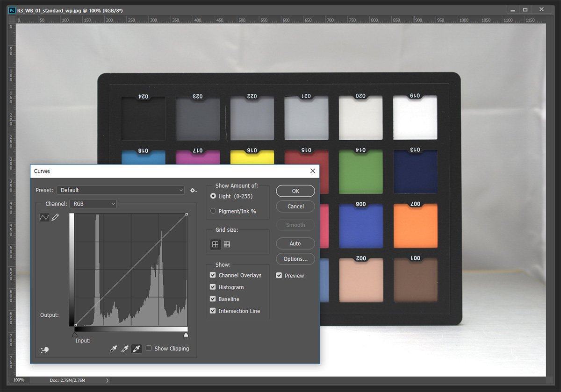Pick the gray point eyedropper
Image resolution: width=561 pixels, height=392 pixels.
click(x=125, y=349)
